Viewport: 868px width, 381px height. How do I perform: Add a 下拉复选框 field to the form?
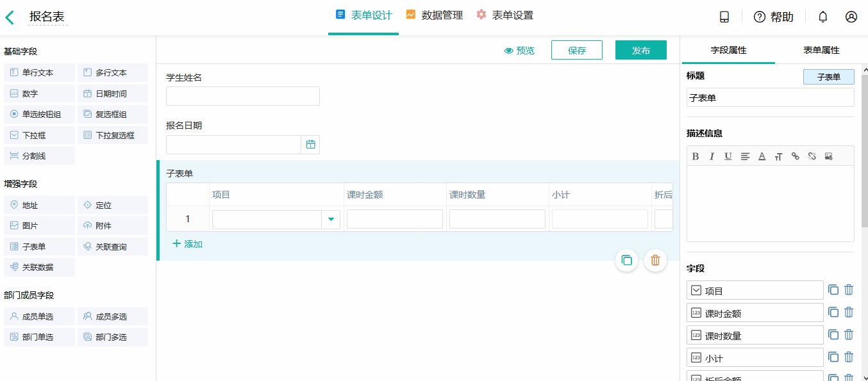point(113,134)
